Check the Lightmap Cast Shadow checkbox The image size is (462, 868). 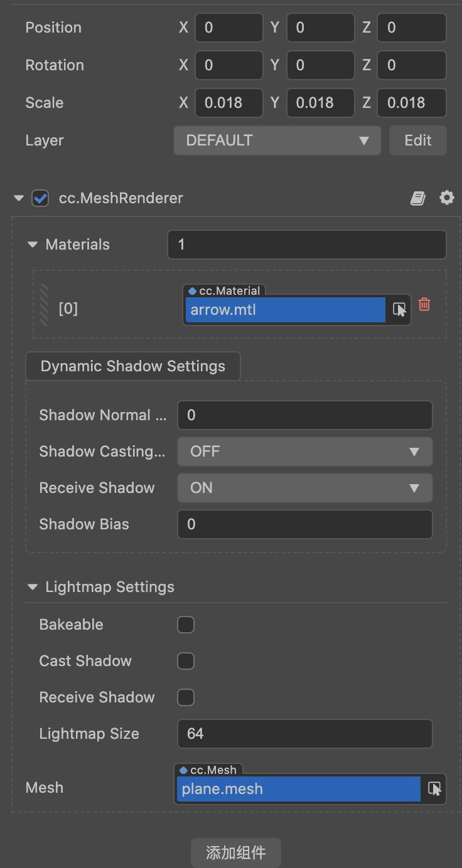pyautogui.click(x=186, y=661)
